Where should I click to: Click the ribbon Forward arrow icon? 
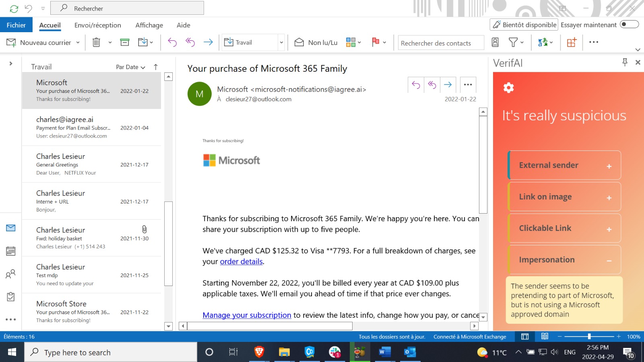pyautogui.click(x=208, y=42)
